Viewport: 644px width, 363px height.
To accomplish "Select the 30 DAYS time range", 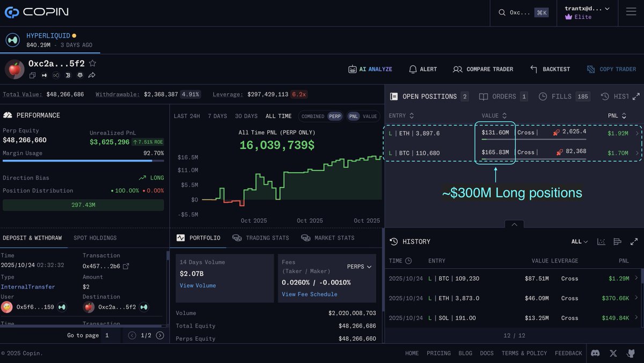I will tap(246, 116).
